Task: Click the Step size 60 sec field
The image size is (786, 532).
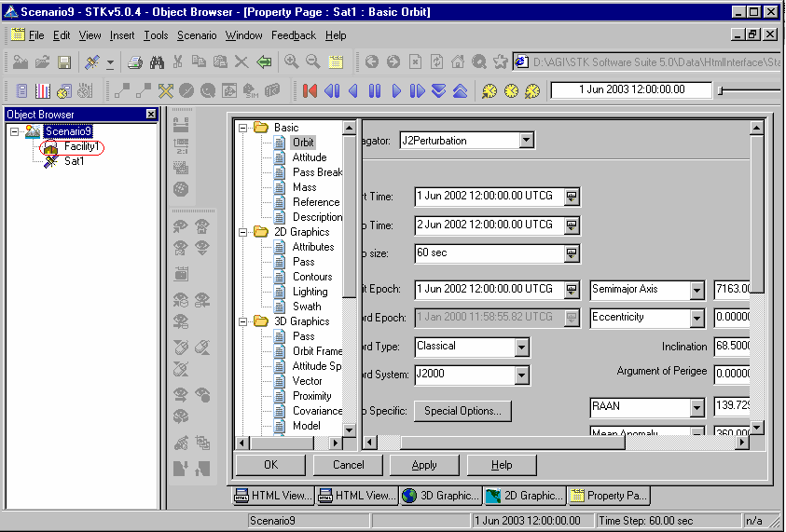Action: tap(490, 253)
